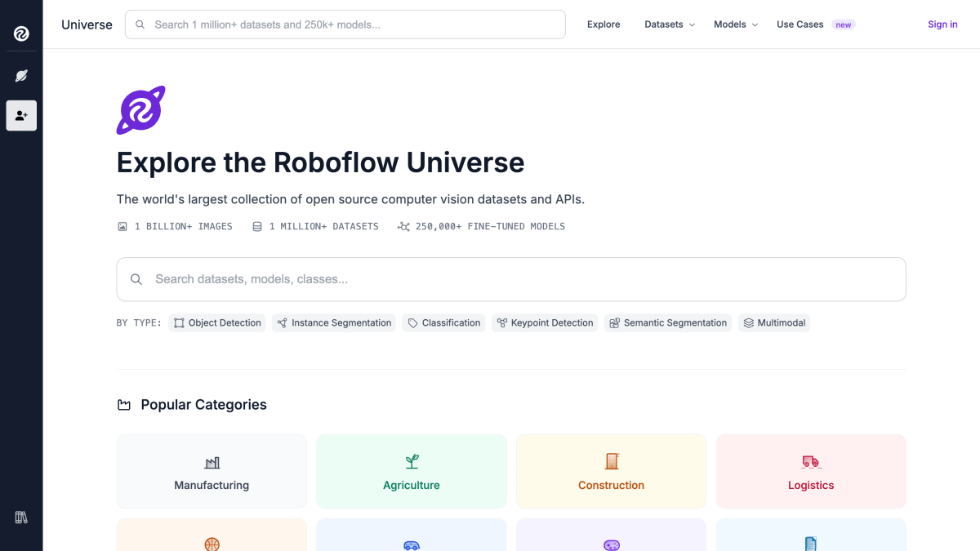Click the images icon beside 1 BILLION+ IMAGES
Screen dimensions: 980x551
(x=122, y=226)
